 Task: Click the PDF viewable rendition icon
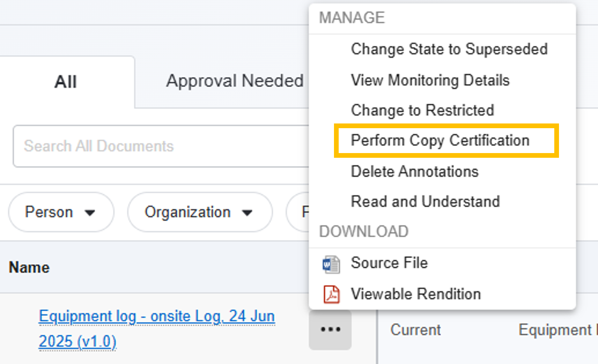pos(331,295)
